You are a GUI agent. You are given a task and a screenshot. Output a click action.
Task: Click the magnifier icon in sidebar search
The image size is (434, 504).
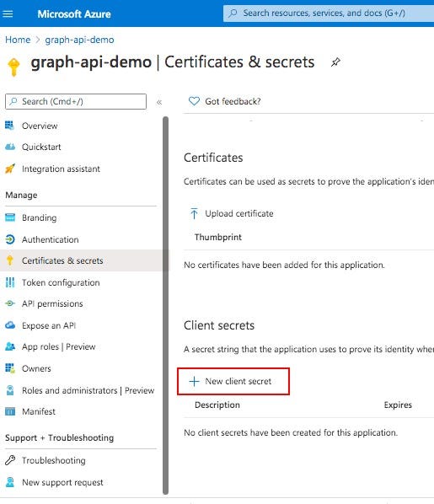13,102
